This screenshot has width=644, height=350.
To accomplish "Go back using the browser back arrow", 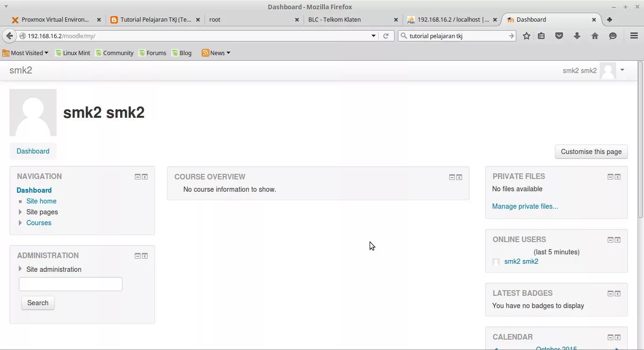I will pos(9,36).
